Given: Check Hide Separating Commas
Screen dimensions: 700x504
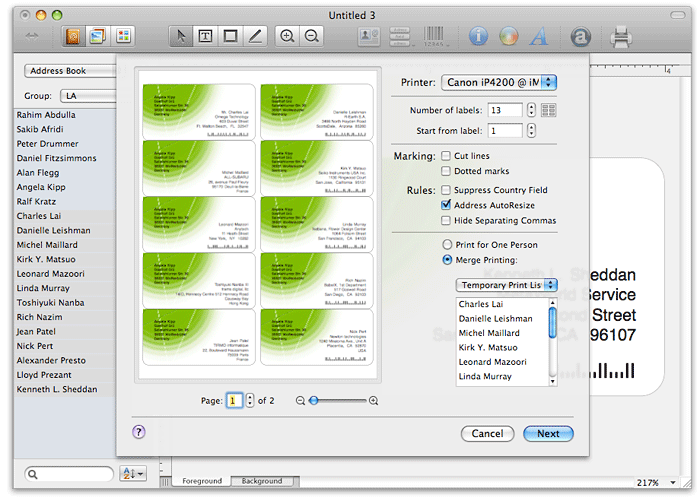Looking at the screenshot, I should [x=446, y=221].
